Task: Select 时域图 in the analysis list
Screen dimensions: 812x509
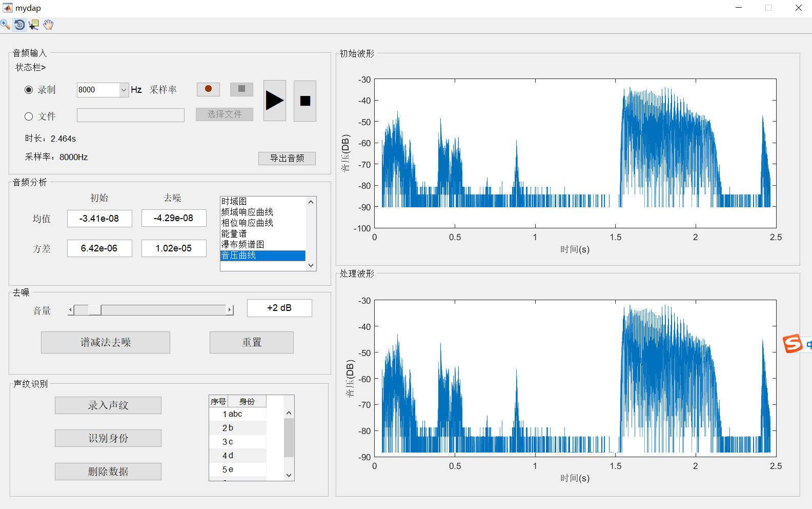Action: click(x=263, y=201)
